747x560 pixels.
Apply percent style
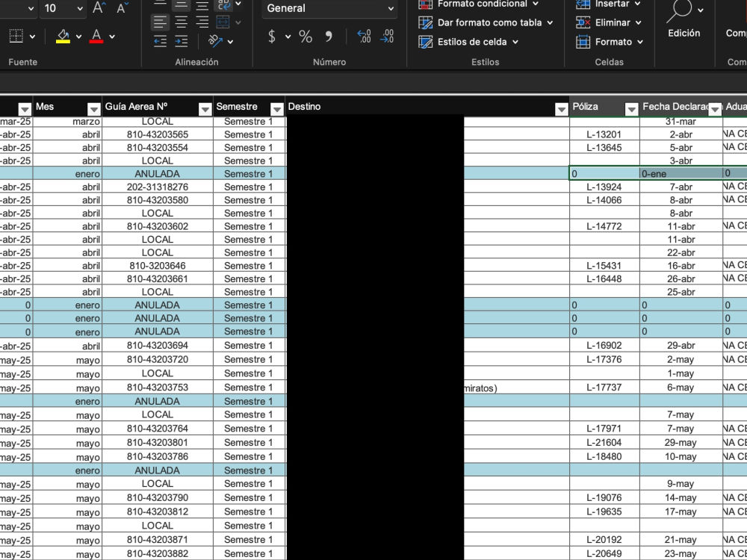coord(306,36)
